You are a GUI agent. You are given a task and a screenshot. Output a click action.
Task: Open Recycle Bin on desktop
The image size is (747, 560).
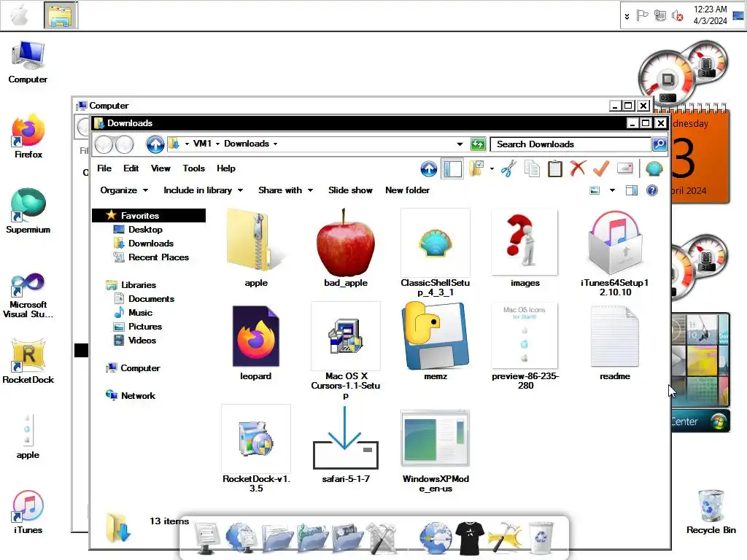pyautogui.click(x=711, y=512)
